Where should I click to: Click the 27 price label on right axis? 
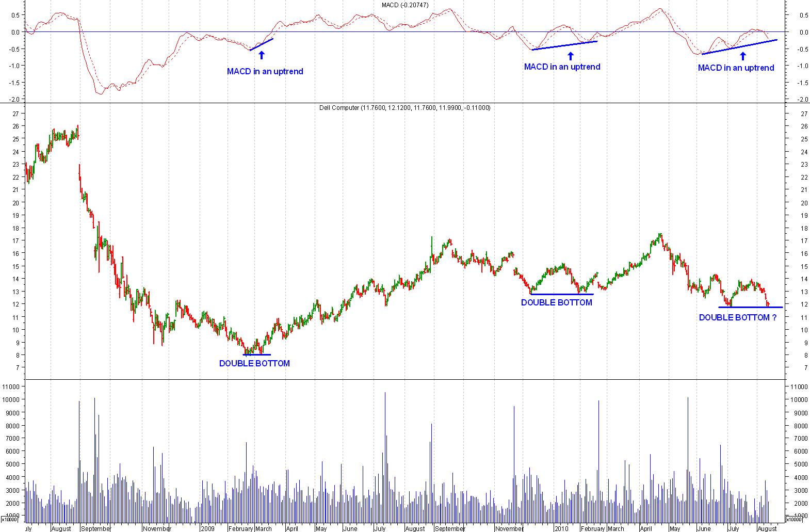coord(804,114)
